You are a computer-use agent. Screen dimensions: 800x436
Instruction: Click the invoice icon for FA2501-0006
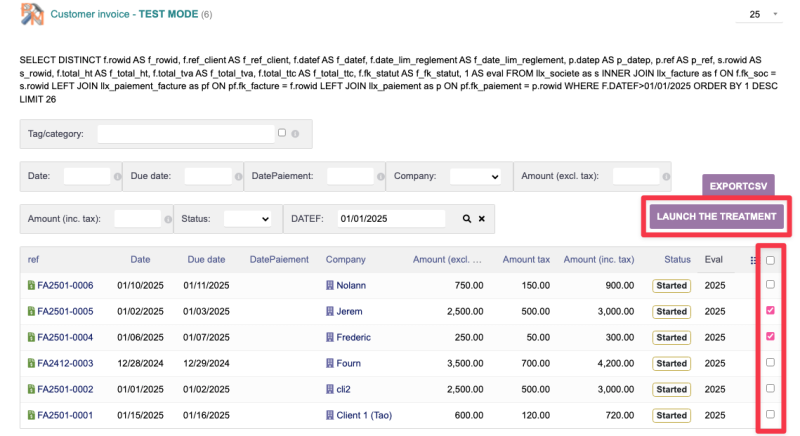tap(31, 285)
